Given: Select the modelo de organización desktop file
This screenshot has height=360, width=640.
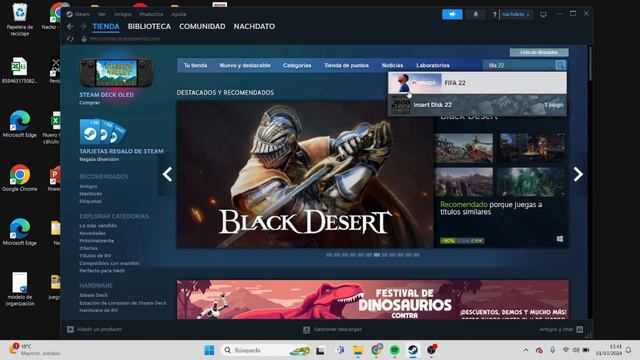Looking at the screenshot, I should (20, 289).
